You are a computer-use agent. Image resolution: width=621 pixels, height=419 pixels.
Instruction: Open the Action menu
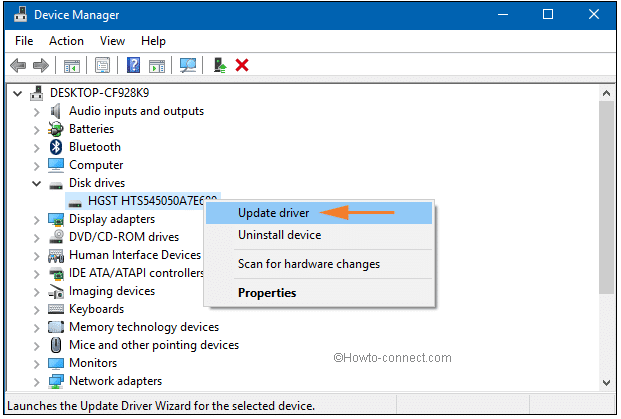click(x=66, y=41)
